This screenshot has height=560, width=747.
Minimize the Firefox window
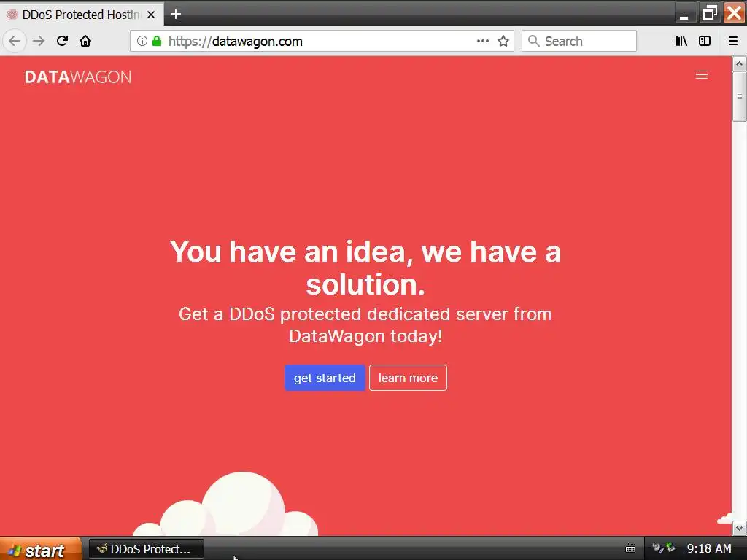click(686, 13)
